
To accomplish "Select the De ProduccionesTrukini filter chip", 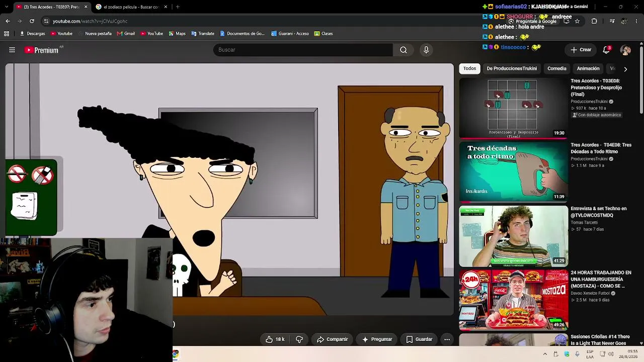I will (512, 68).
